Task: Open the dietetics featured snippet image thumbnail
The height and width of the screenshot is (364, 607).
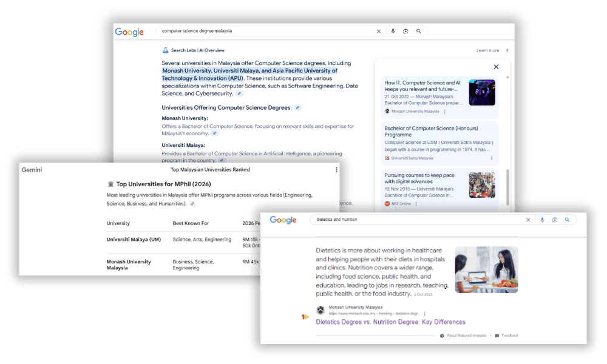Action: (486, 269)
